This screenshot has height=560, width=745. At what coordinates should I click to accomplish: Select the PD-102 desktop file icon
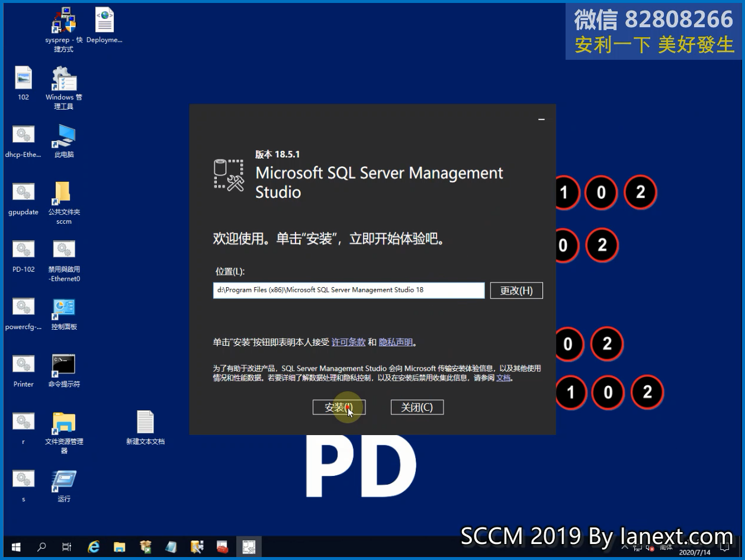[x=24, y=256]
